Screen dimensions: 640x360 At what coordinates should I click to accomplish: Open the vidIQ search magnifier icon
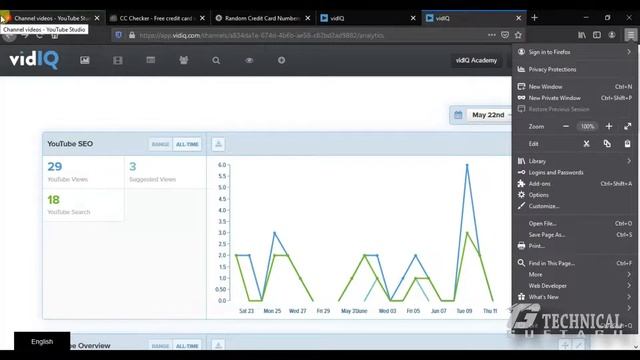coord(216,60)
